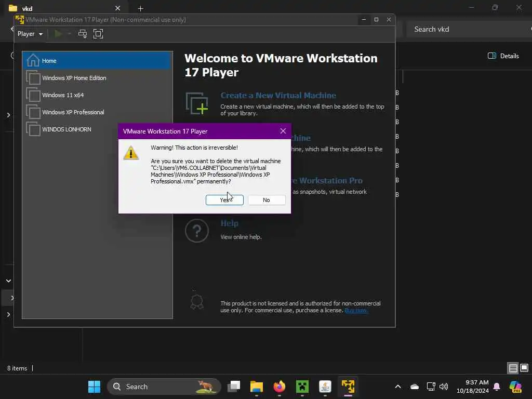This screenshot has width=532, height=399.
Task: Click the Buy now license link
Action: 356,311
